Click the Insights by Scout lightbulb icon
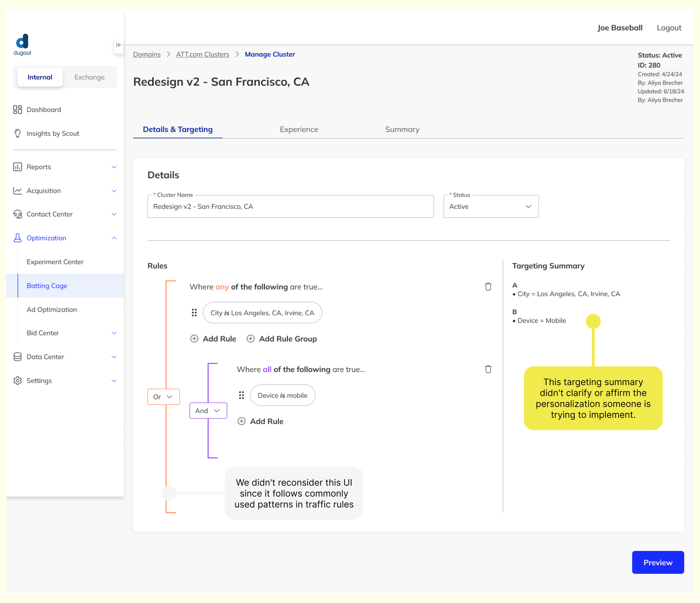This screenshot has width=700, height=603. 18,133
